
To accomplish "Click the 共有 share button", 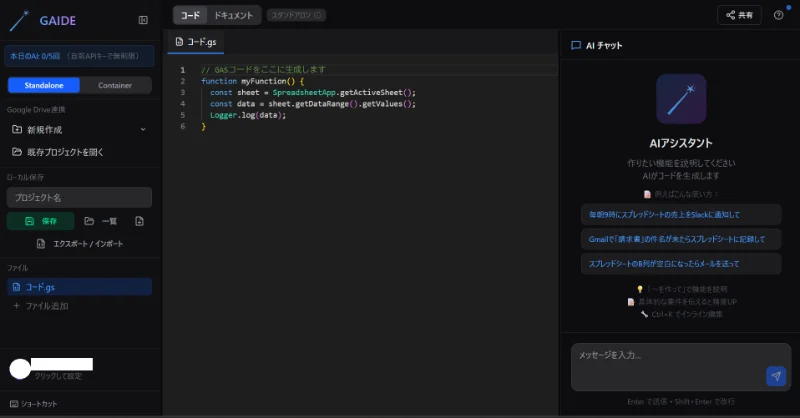I will (739, 15).
